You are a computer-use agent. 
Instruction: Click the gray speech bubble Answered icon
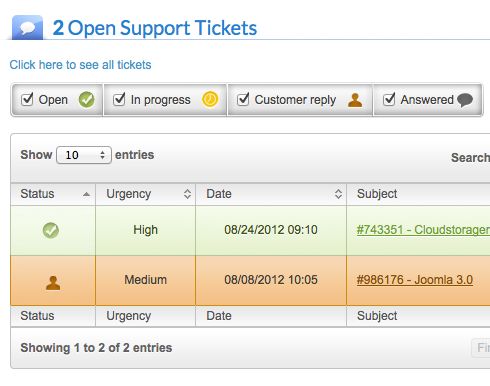click(x=465, y=100)
